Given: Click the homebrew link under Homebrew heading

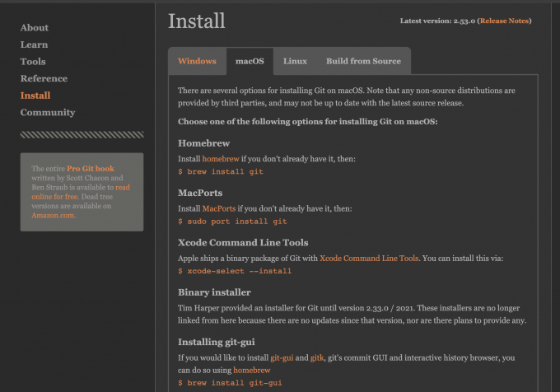Looking at the screenshot, I should (x=221, y=159).
